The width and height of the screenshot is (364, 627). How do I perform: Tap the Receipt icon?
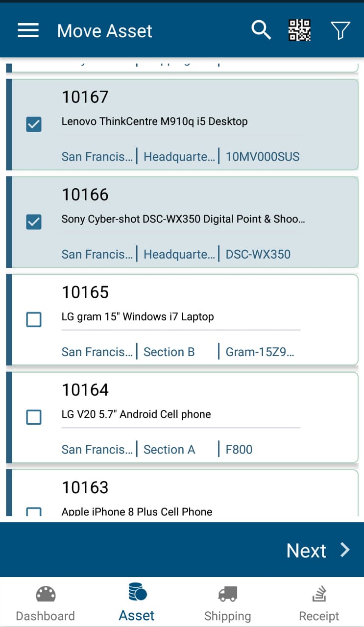(319, 594)
